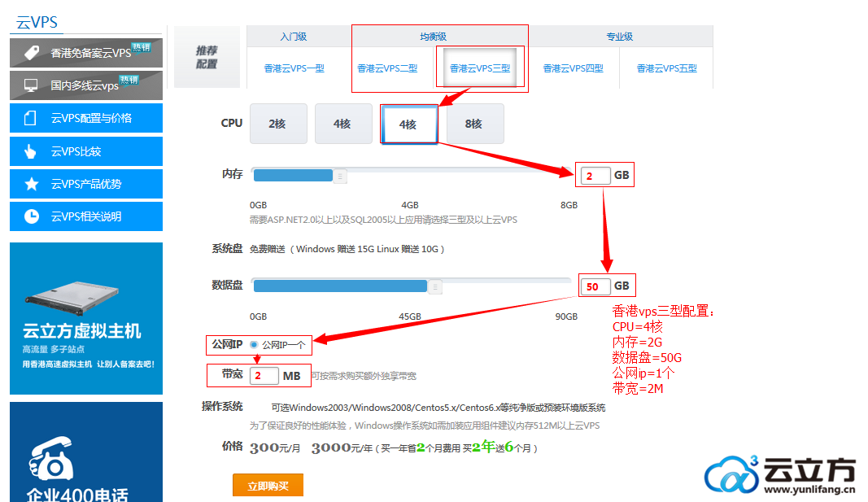The image size is (868, 502).
Task: Click the clock icon beside 云VPS相关说明
Action: tap(32, 216)
